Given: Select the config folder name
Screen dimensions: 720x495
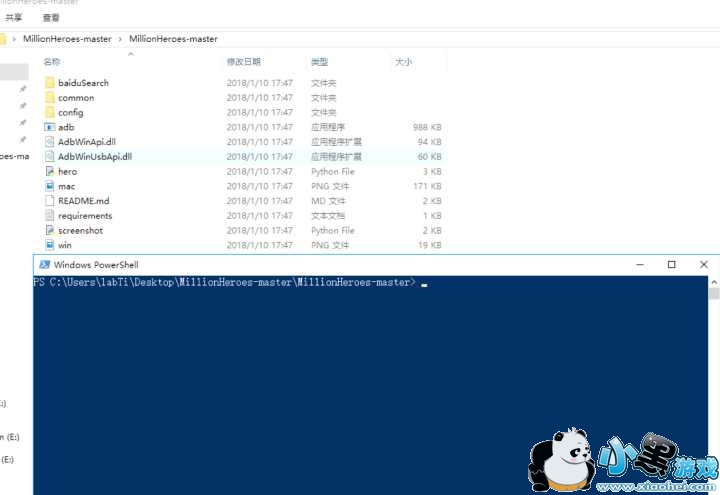Looking at the screenshot, I should click(71, 112).
